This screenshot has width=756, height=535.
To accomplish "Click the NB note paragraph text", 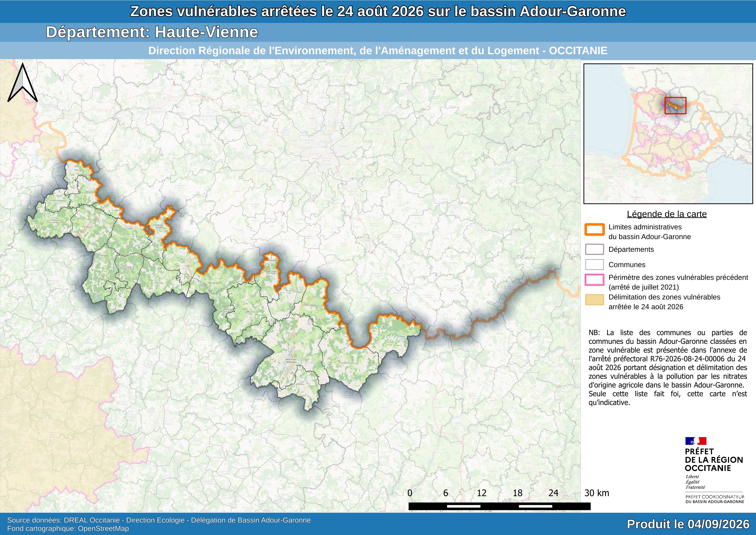I will [668, 367].
